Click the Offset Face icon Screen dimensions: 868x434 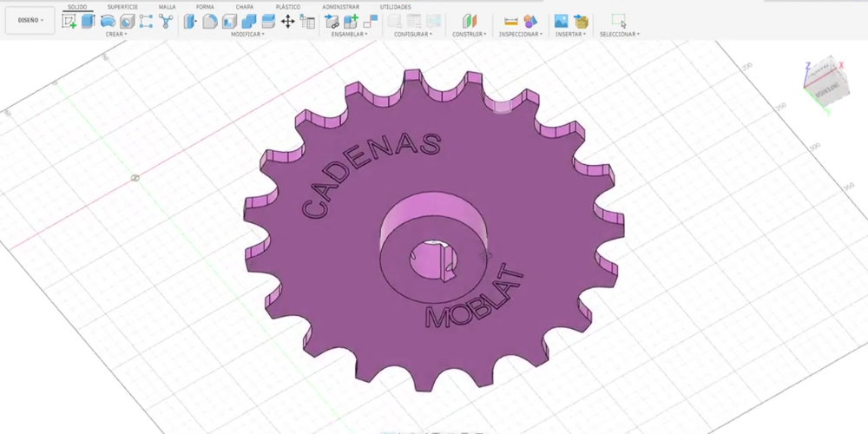(268, 22)
